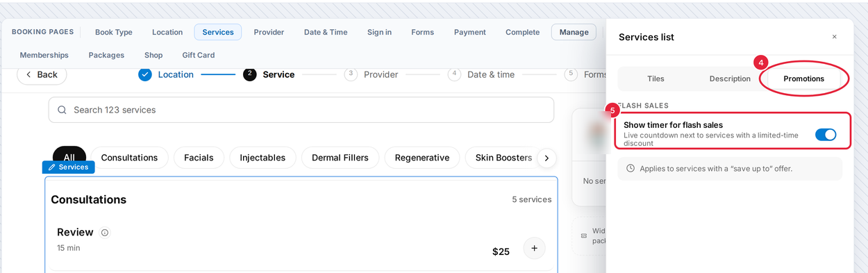This screenshot has height=273, width=868.
Task: Click step 3 Provider in progress bar
Action: [371, 74]
